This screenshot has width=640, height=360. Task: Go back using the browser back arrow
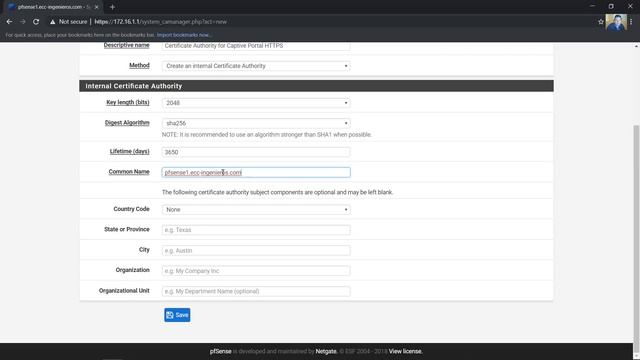click(x=9, y=22)
